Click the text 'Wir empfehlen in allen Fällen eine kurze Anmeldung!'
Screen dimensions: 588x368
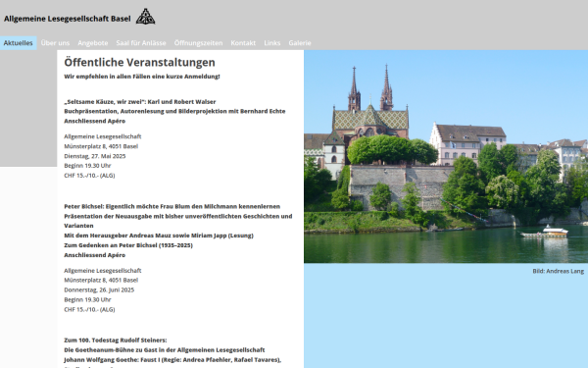coord(142,77)
